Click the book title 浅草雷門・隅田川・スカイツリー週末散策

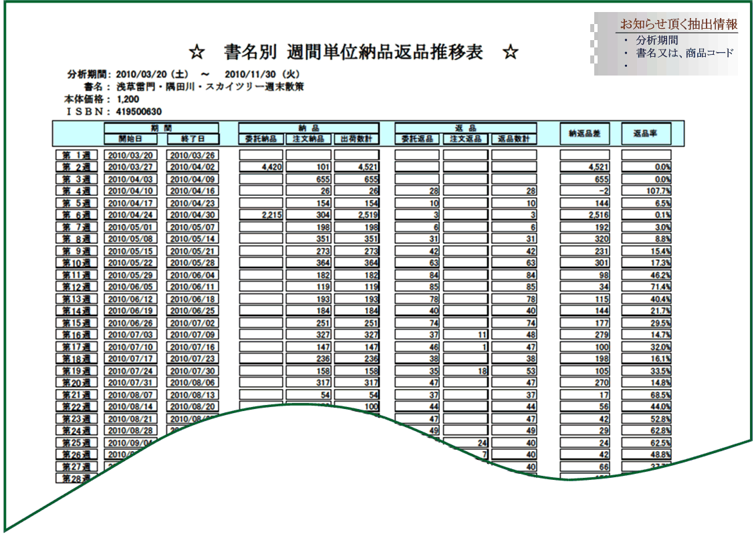[210, 88]
